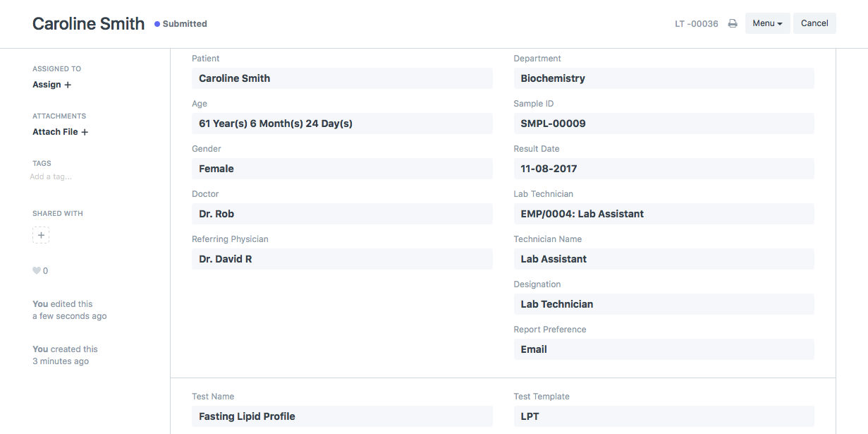Click the Sample ID SMPL-00009 field
Screen dimensions: 868x434
(664, 123)
